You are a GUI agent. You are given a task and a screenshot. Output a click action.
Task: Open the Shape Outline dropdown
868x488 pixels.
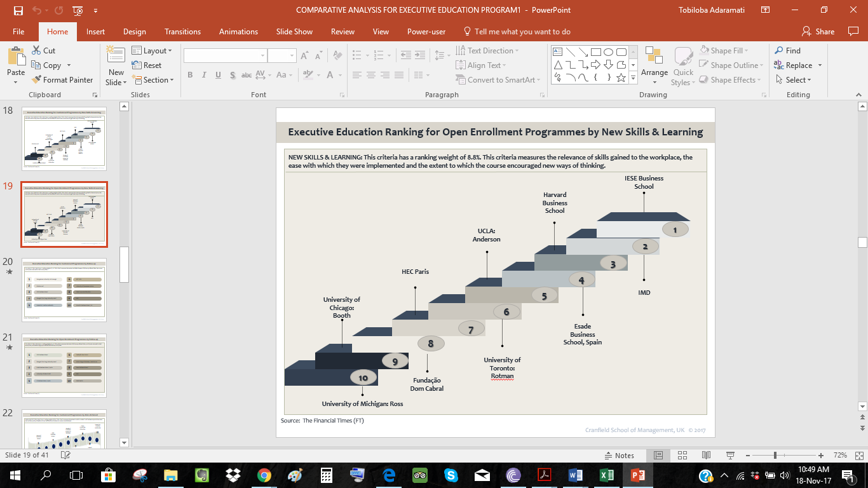click(729, 65)
